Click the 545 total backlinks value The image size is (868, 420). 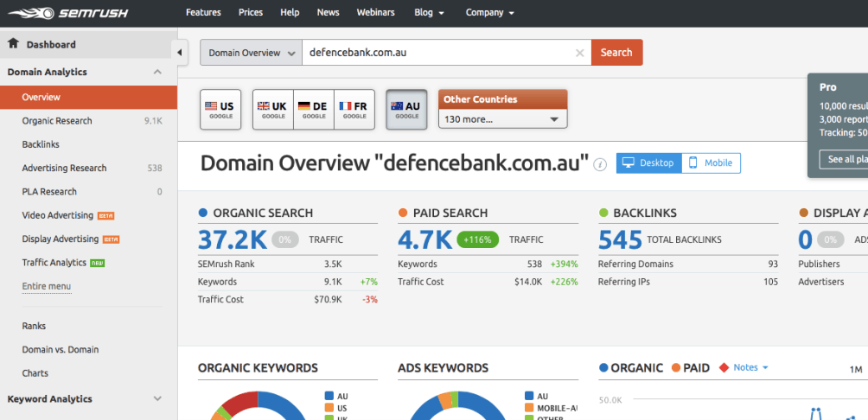[x=620, y=239]
